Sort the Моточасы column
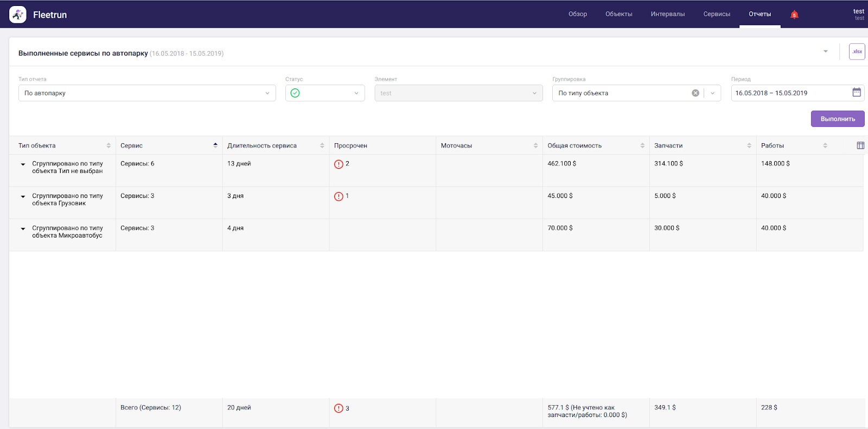 click(x=535, y=145)
